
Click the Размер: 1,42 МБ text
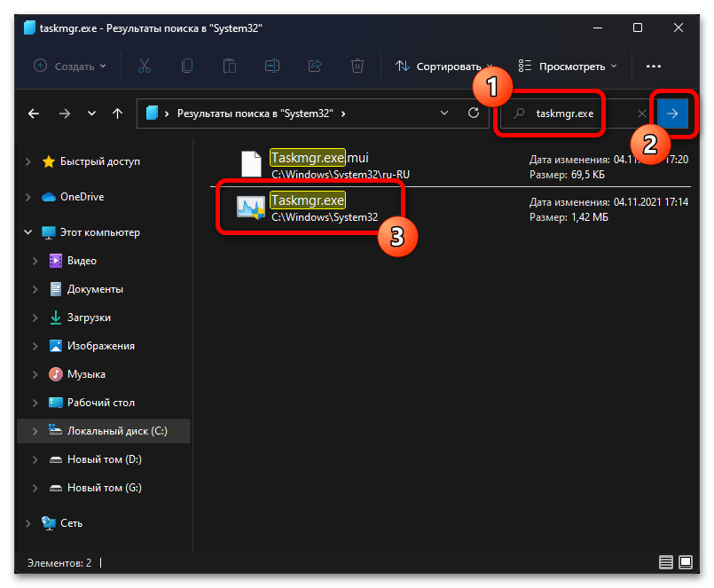click(x=569, y=217)
